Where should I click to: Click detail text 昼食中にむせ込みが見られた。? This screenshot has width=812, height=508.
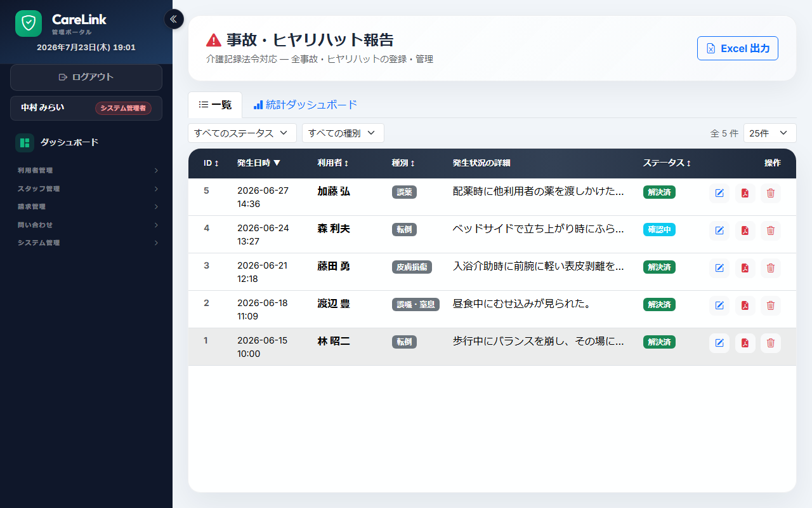(x=522, y=304)
